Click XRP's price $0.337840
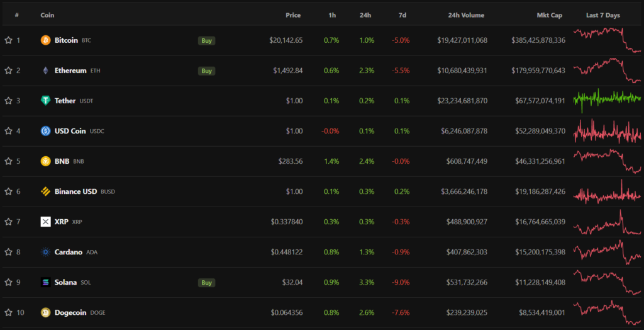This screenshot has width=644, height=330. click(x=287, y=222)
